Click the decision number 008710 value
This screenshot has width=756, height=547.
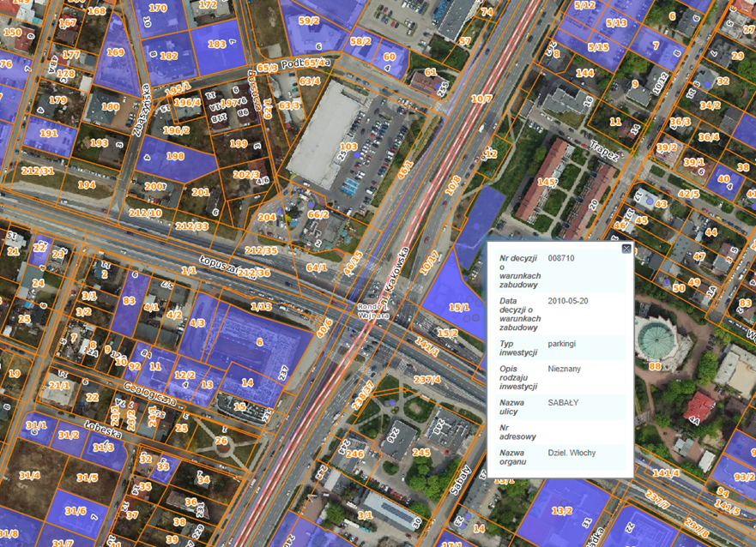(x=561, y=258)
